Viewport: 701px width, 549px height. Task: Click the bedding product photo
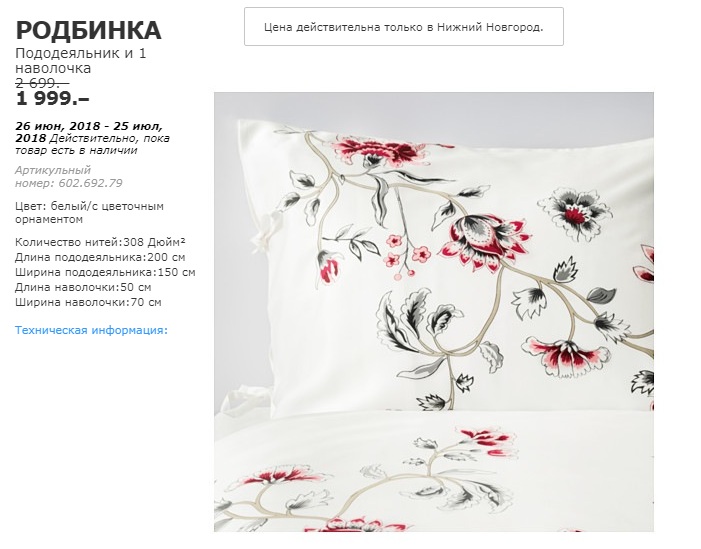[x=434, y=312]
